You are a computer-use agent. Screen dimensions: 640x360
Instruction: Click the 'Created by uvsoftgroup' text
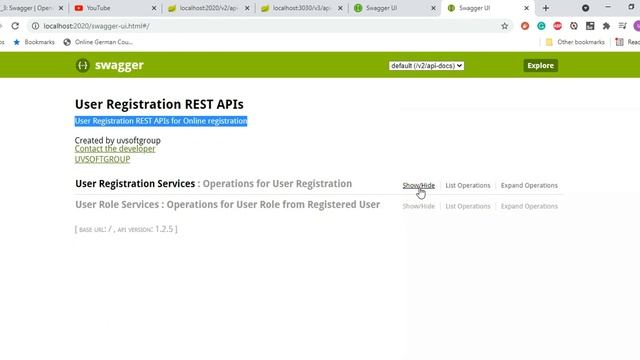tap(118, 140)
